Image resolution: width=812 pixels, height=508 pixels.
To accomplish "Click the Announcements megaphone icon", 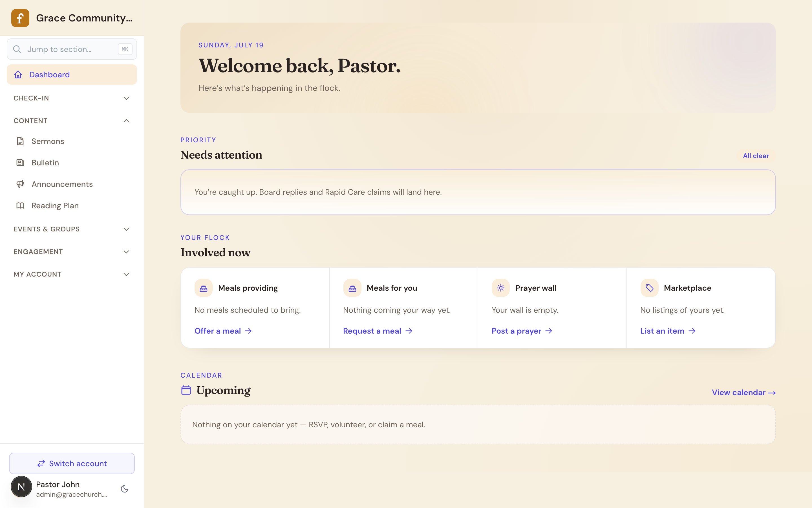I will click(x=20, y=184).
